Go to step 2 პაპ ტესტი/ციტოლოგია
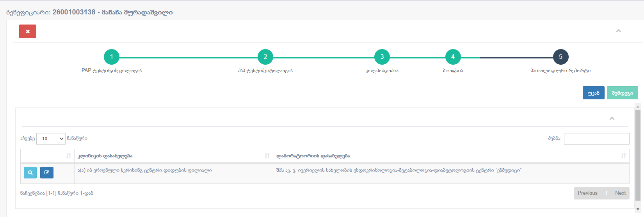Viewport: 644px width, 217px height. pyautogui.click(x=265, y=57)
